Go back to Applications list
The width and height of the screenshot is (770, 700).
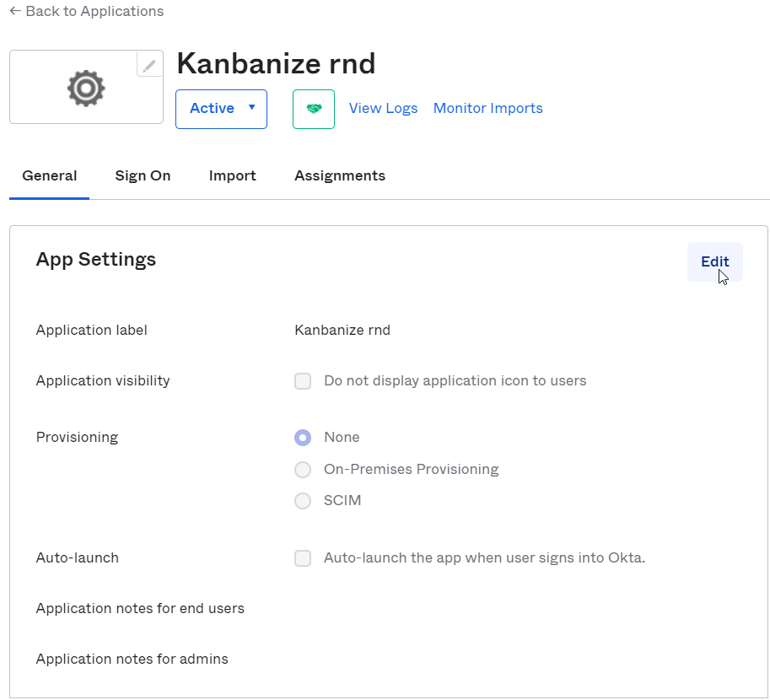(x=86, y=12)
